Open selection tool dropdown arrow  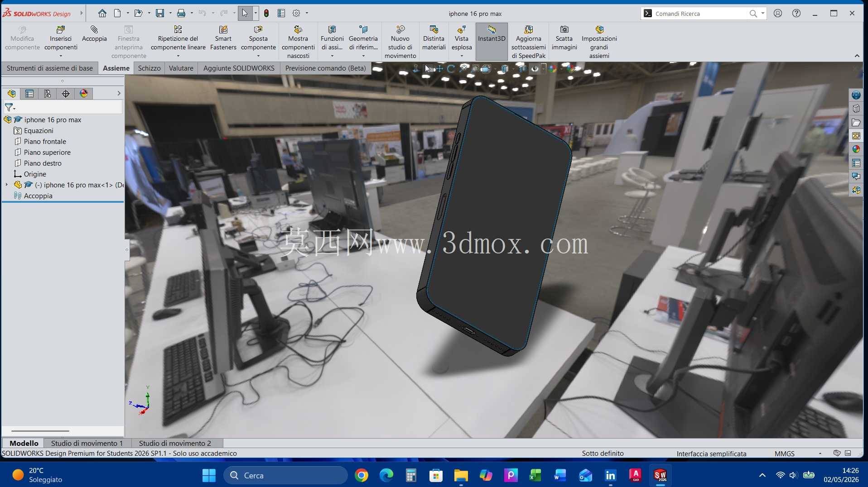tap(256, 13)
